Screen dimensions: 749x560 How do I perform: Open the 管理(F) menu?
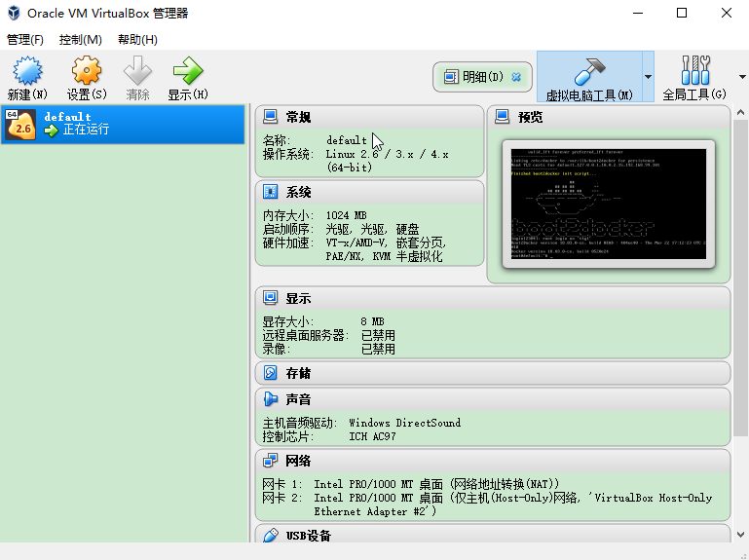point(25,40)
